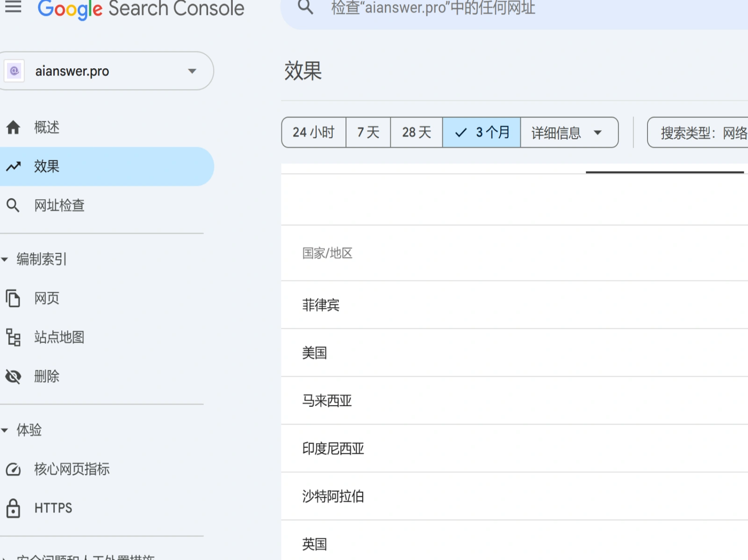Click the 效果 performance chart icon

pos(14,166)
